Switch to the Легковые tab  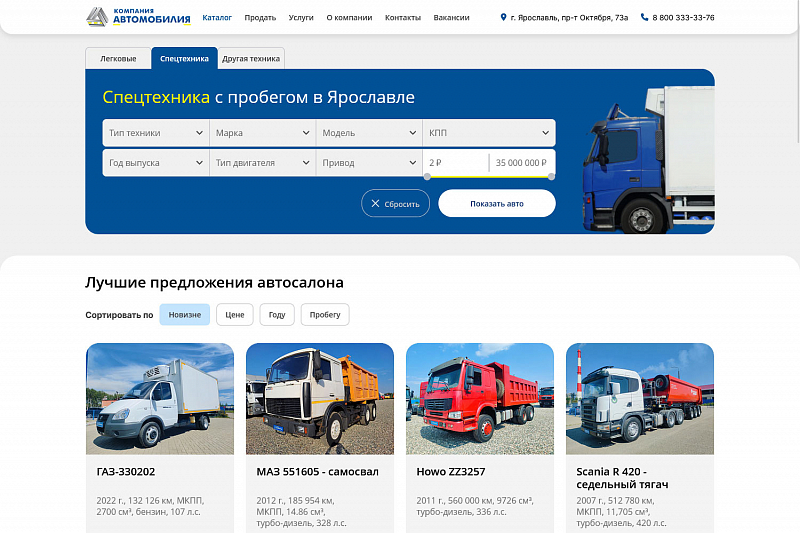pos(118,58)
